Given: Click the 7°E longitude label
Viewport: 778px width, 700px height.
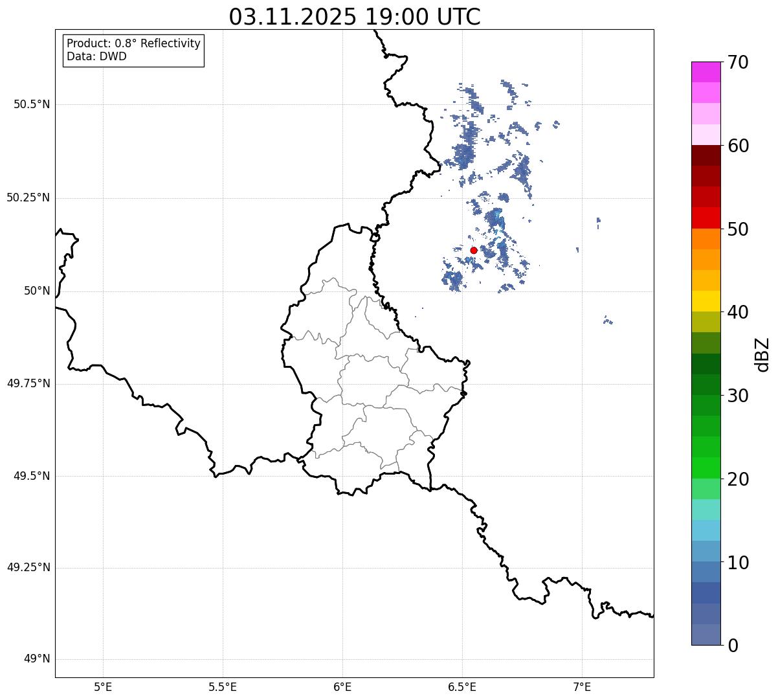Looking at the screenshot, I should coord(582,686).
